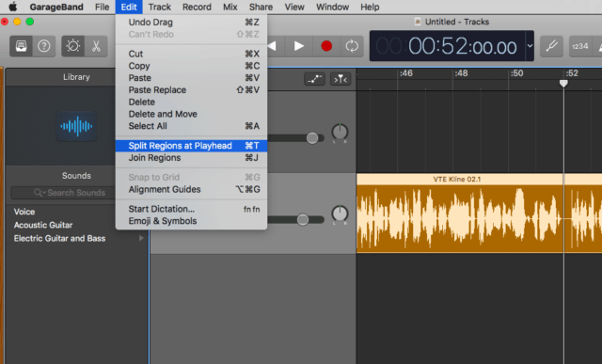Open the Share menu

[x=261, y=7]
